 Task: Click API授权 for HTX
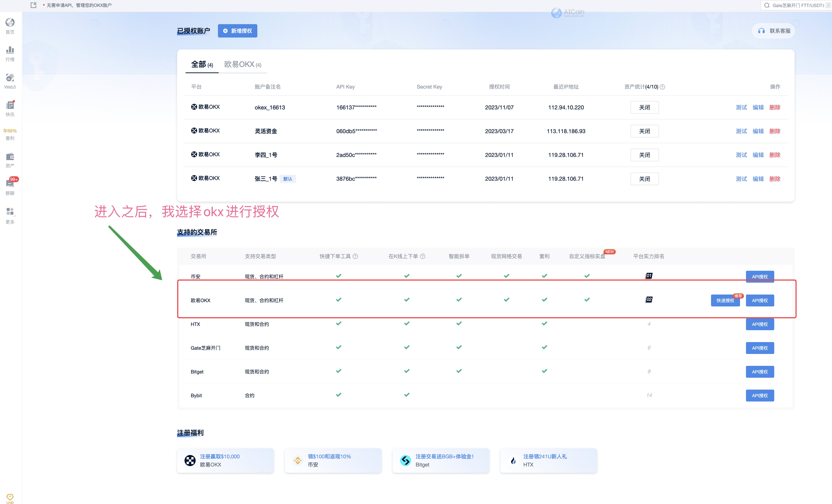(x=760, y=324)
